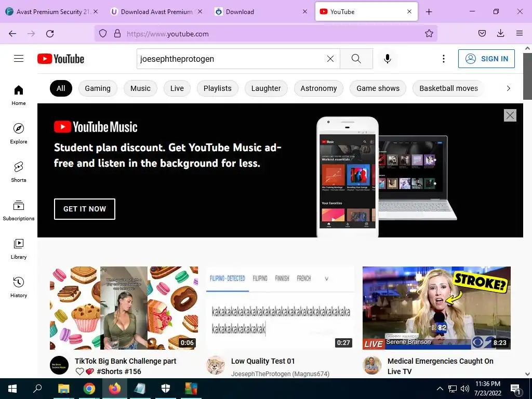Viewport: 532px width, 399px height.
Task: Open TikTok Big Bank Challenge video title
Action: (126, 366)
